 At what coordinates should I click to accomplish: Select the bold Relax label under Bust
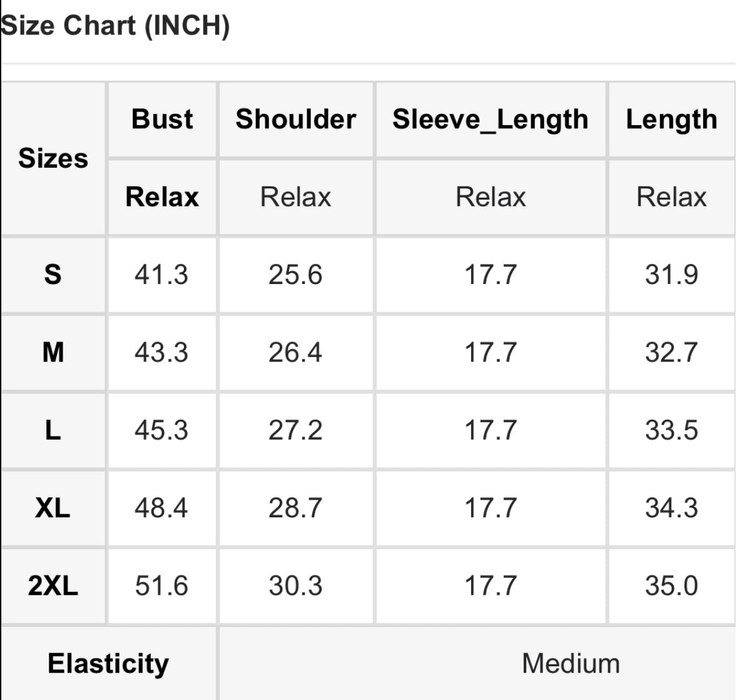(x=162, y=196)
